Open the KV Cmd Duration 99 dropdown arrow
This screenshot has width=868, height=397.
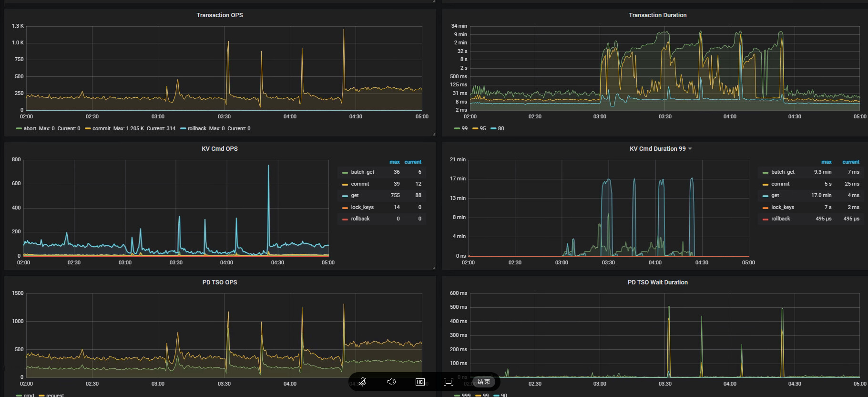(x=690, y=149)
